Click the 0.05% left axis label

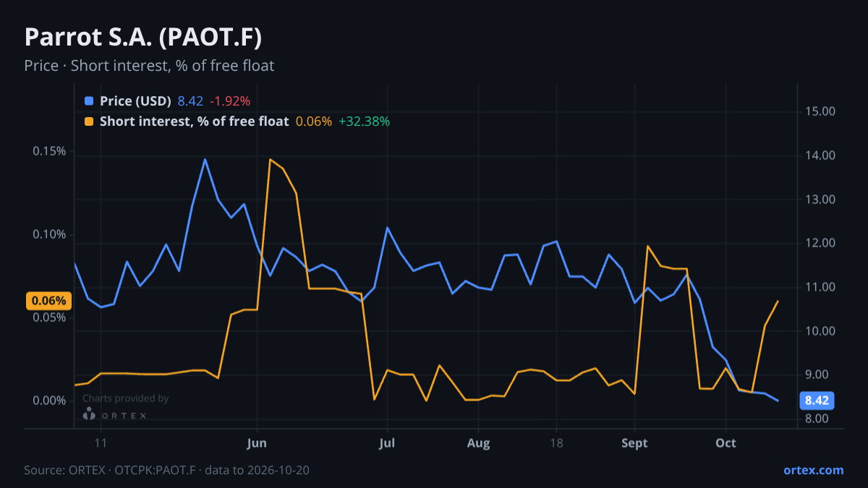tap(50, 317)
